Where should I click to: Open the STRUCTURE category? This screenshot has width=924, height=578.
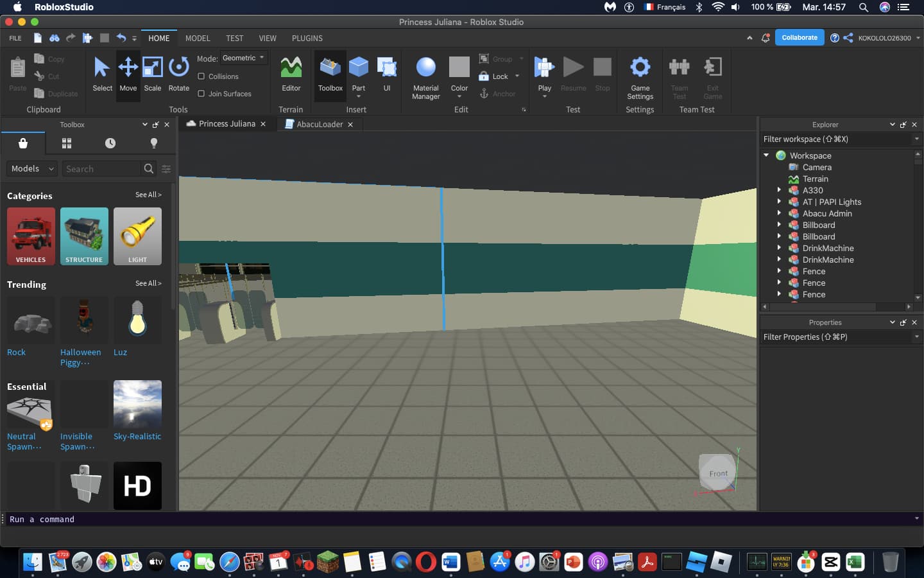[x=84, y=236]
